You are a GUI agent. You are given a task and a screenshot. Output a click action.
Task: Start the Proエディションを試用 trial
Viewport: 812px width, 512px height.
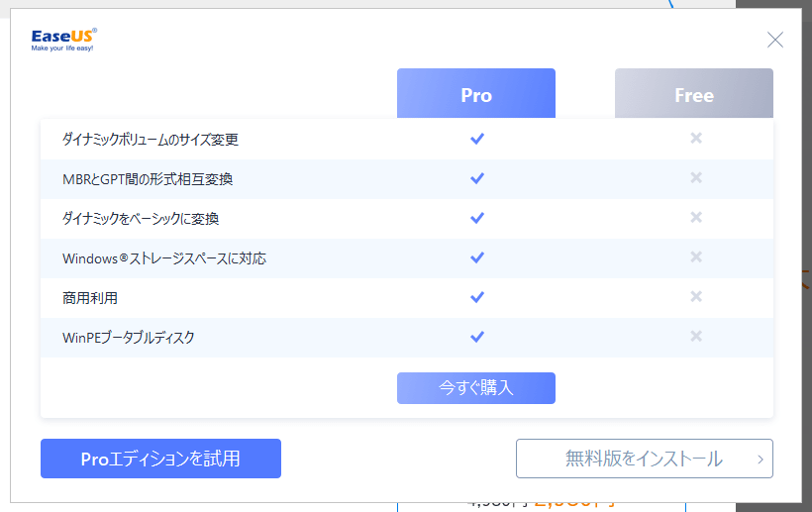pyautogui.click(x=161, y=459)
